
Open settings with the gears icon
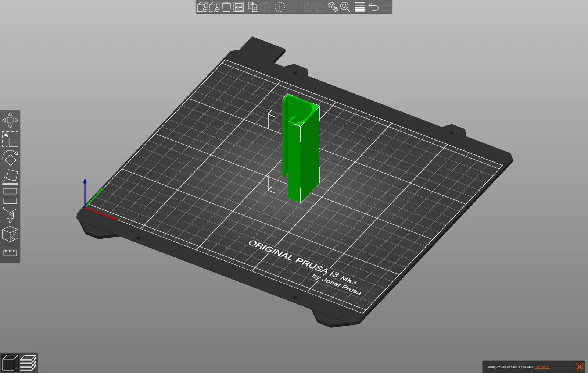click(333, 7)
